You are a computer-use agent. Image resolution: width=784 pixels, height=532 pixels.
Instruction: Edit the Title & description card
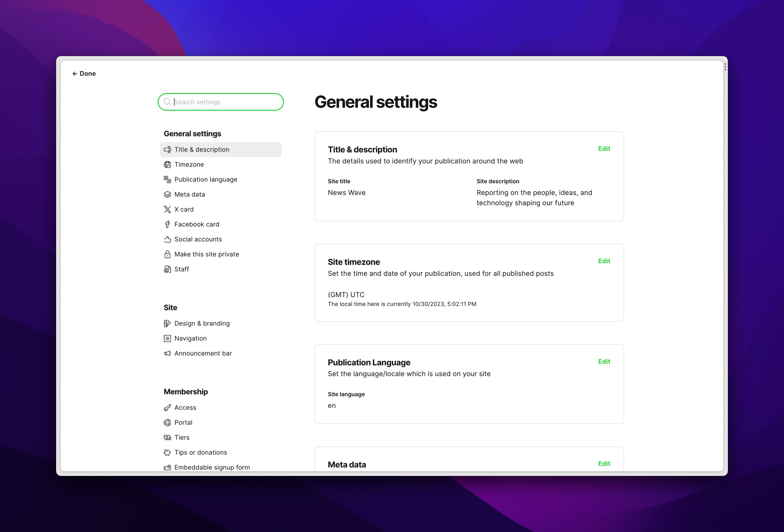click(x=604, y=148)
